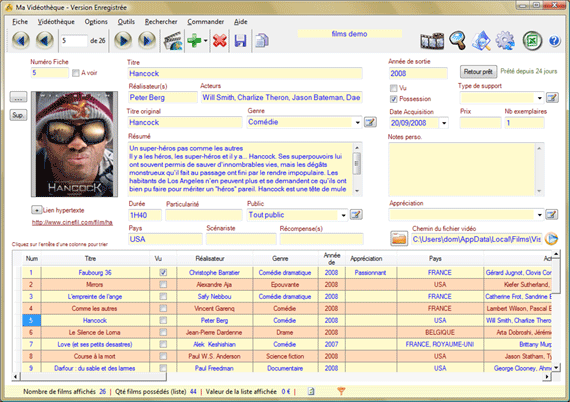
Task: Save record with floppy disk icon
Action: (240, 40)
